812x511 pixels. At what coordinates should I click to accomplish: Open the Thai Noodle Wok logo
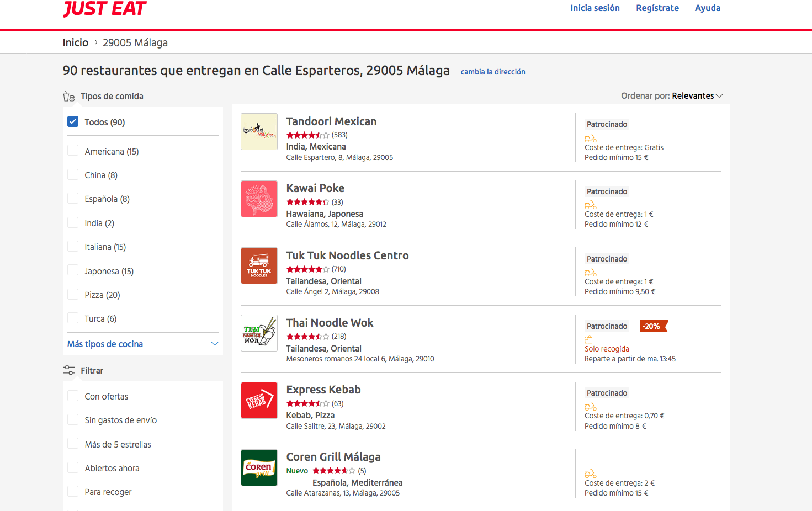point(259,333)
